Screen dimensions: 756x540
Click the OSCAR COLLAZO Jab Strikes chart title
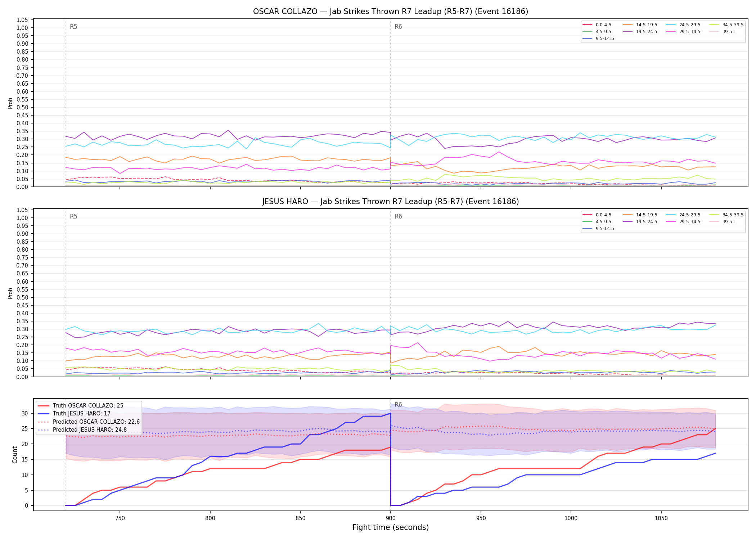(x=391, y=12)
